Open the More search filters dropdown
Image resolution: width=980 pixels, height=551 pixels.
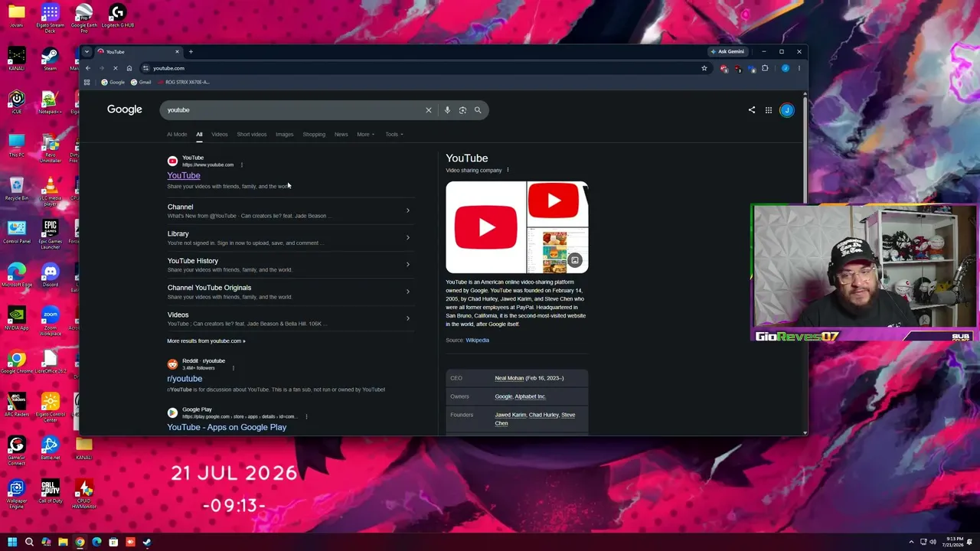coord(365,135)
